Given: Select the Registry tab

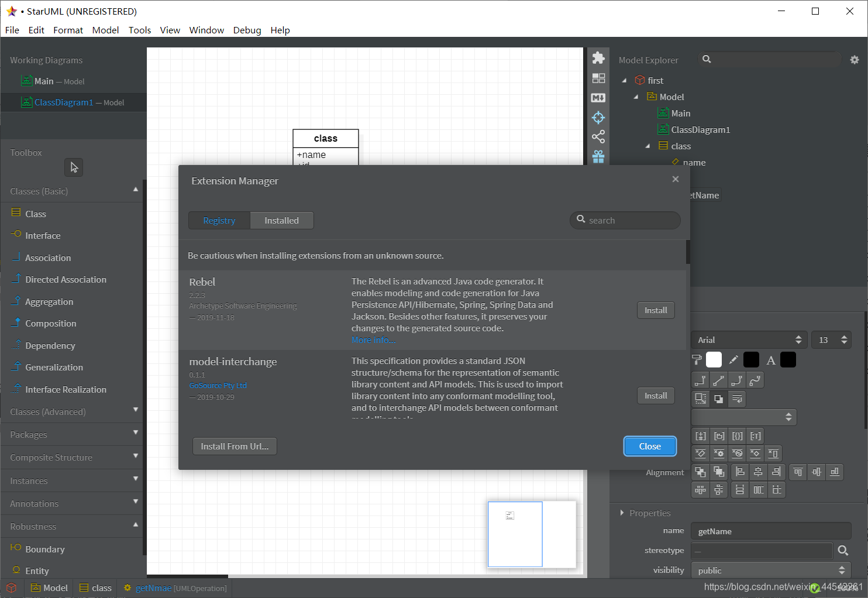Looking at the screenshot, I should click(219, 221).
